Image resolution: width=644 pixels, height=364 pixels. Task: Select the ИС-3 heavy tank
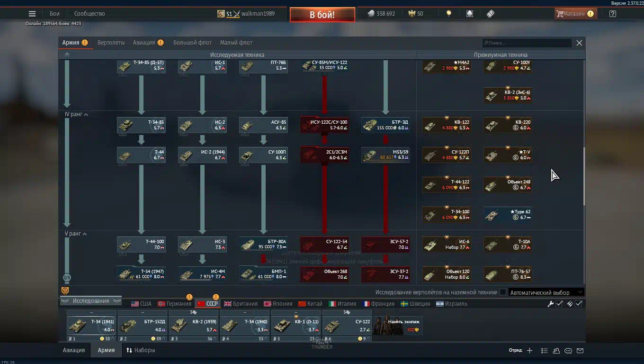tap(202, 245)
